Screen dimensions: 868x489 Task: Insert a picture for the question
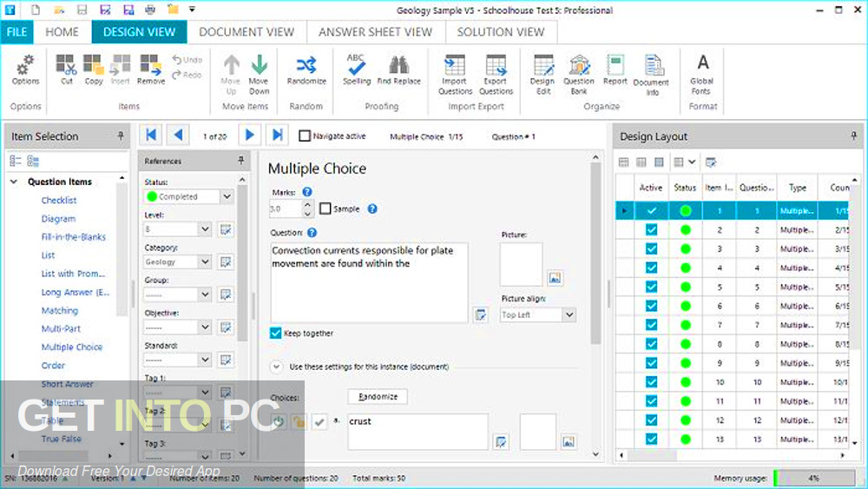click(x=555, y=278)
